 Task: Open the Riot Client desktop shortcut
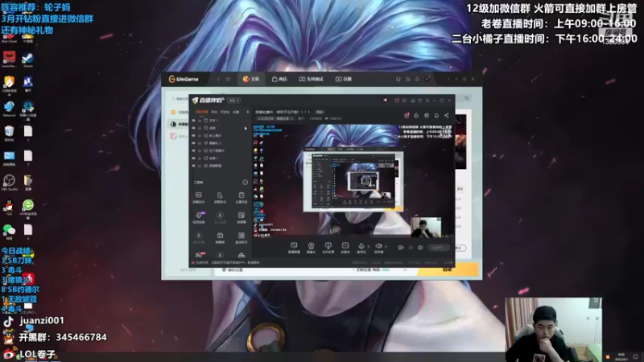point(9,39)
